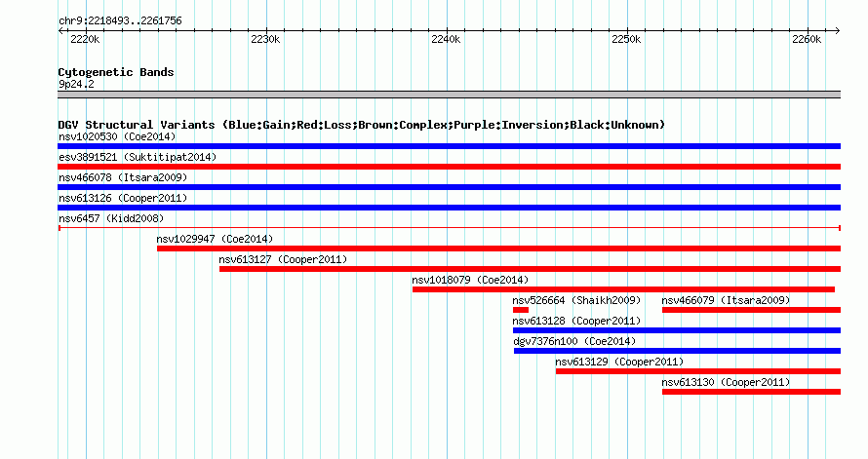
Task: Open the esv3891521 (Suktitipat2014) label
Action: [138, 157]
